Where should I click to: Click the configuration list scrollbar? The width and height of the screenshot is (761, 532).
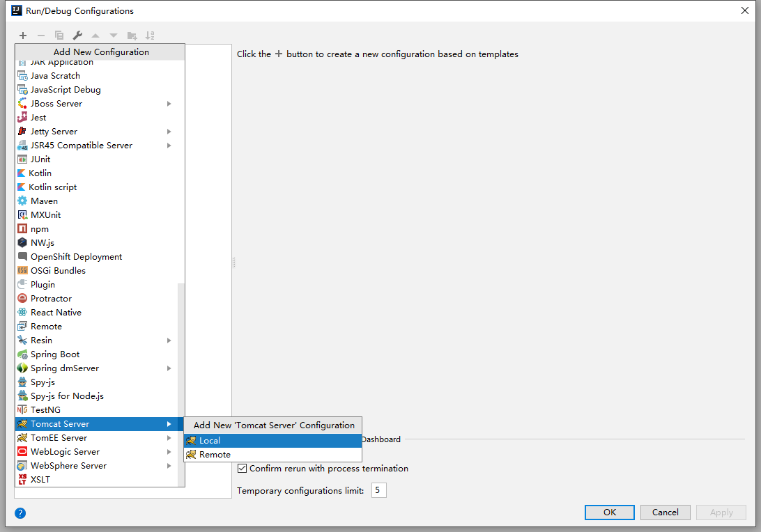pos(181,384)
